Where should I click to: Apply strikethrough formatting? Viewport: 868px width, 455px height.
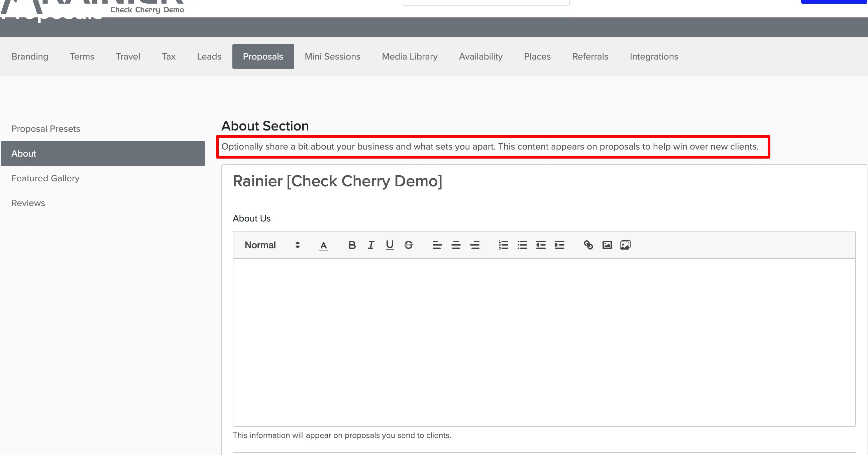point(409,245)
